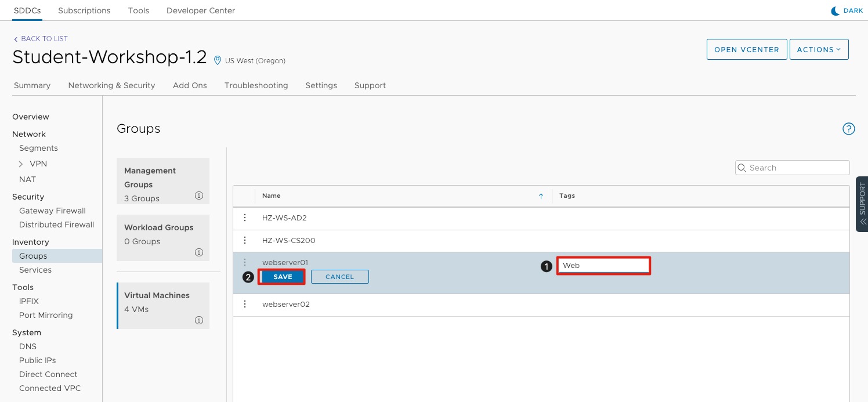Click the Tags input field with Web

[603, 266]
